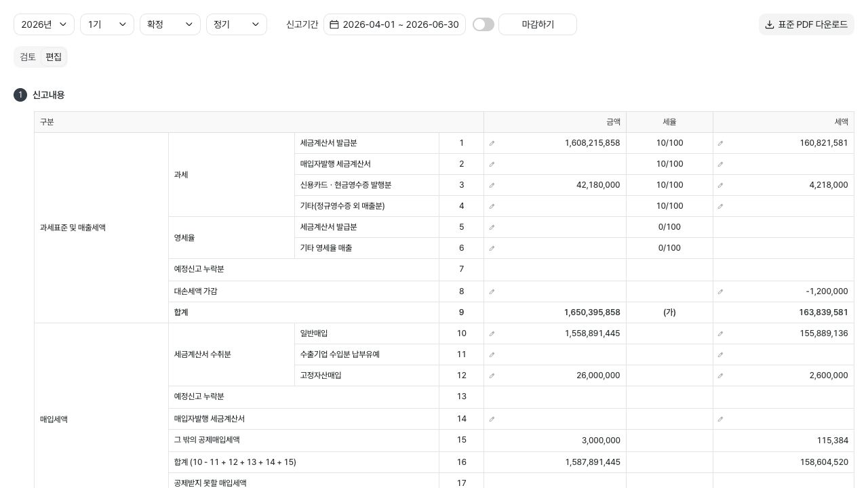The height and width of the screenshot is (488, 868).
Task: Edit tax pencil for row 1 세금계산서 발급분
Action: [x=721, y=143]
